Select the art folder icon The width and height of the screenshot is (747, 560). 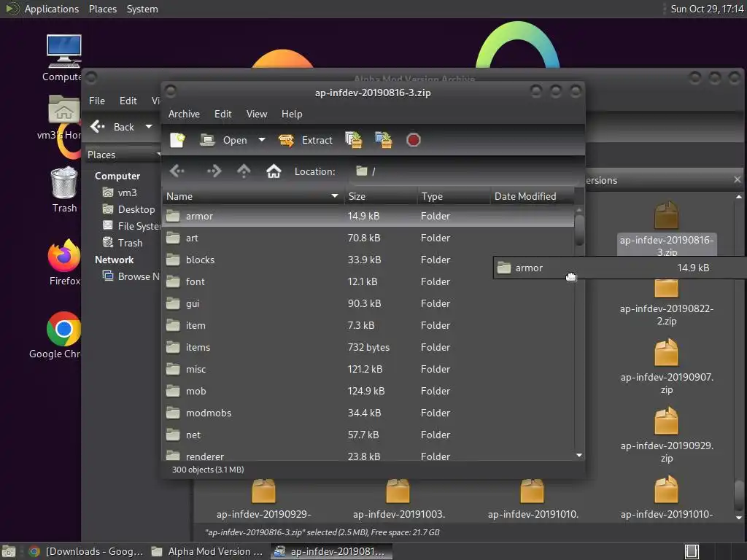point(173,238)
